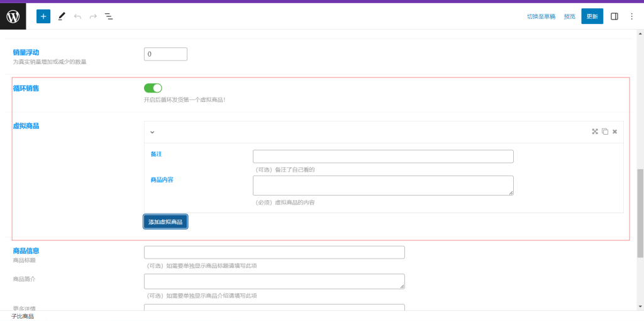Open the document overview list icon
Viewport: 644px width, 321px height.
109,16
